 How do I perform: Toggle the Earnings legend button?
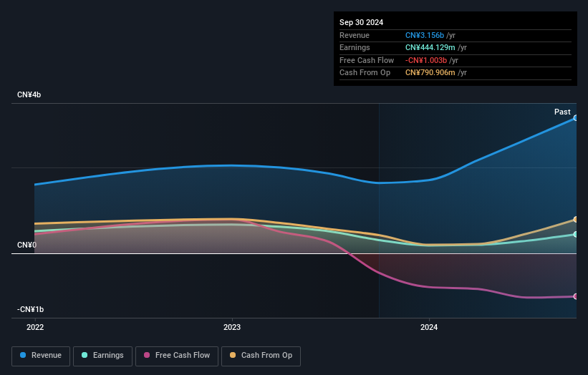[102, 356]
